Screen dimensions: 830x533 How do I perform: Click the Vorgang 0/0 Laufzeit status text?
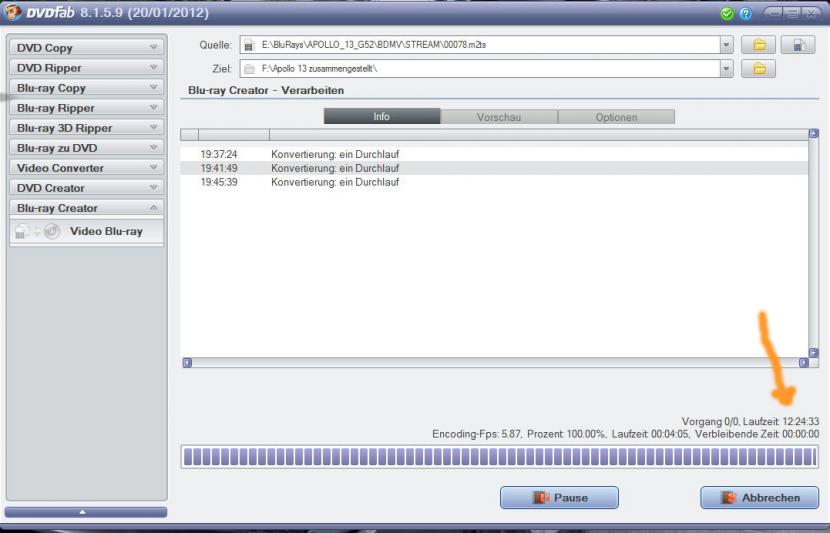750,422
